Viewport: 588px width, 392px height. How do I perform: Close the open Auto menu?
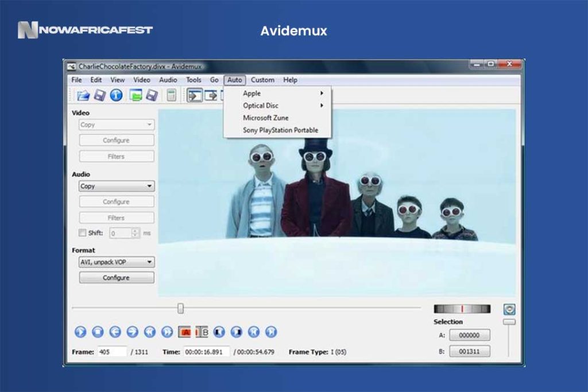coord(235,80)
